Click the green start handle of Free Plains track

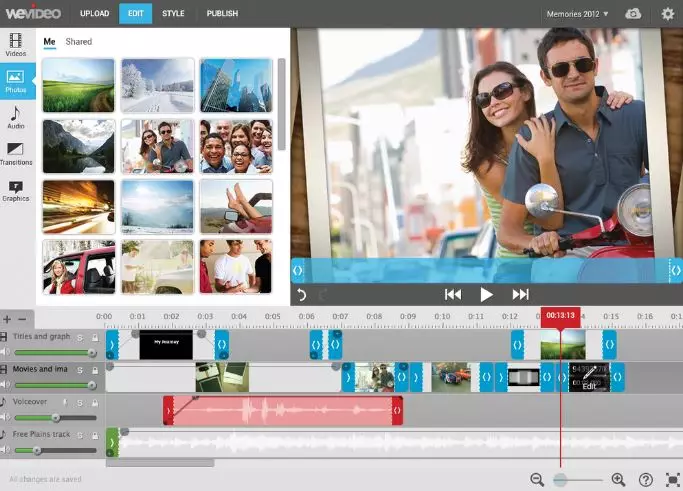pyautogui.click(x=112, y=442)
